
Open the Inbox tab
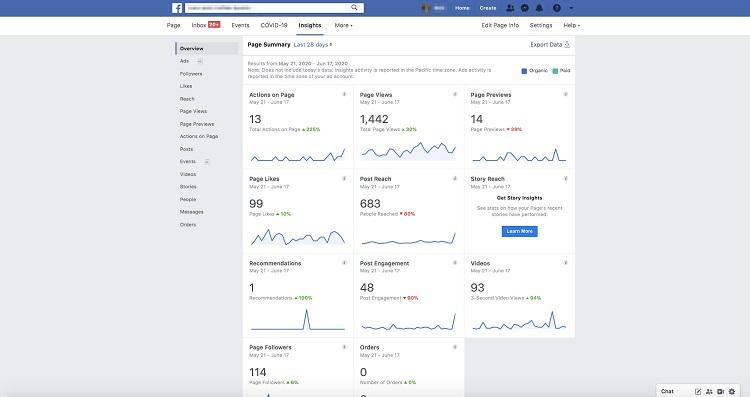206,25
